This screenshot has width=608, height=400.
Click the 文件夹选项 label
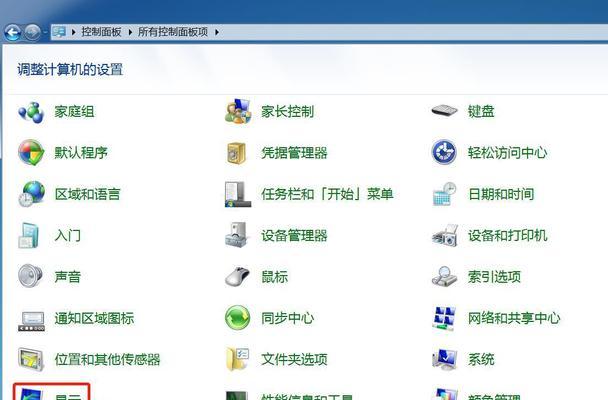click(294, 359)
